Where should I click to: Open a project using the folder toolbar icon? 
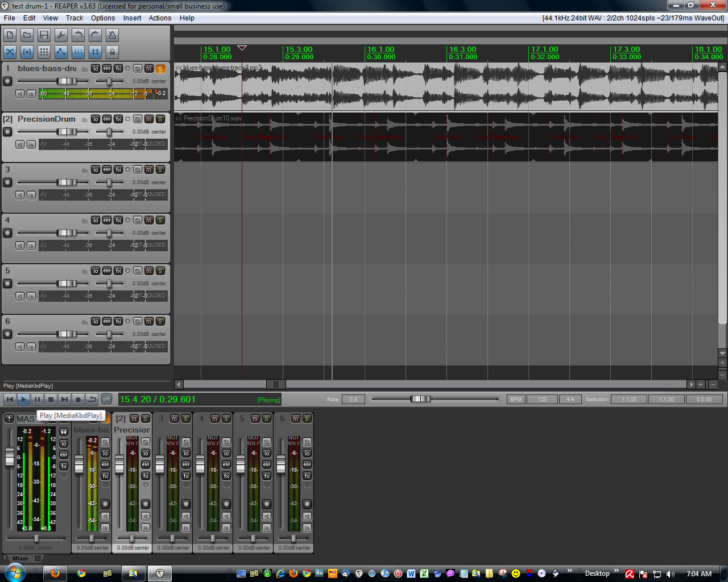(x=27, y=35)
